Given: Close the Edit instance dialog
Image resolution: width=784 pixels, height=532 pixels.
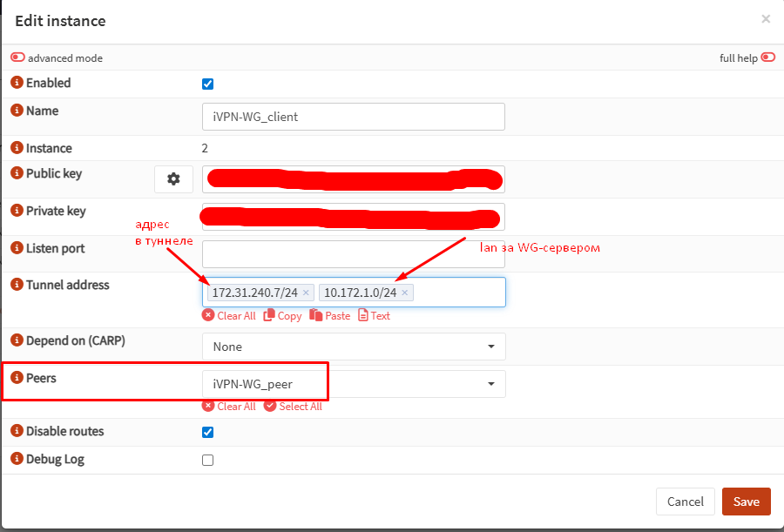Looking at the screenshot, I should click(x=765, y=18).
